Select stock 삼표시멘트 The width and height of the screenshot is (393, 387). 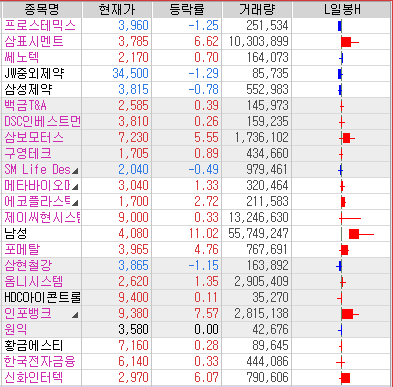tap(34, 42)
